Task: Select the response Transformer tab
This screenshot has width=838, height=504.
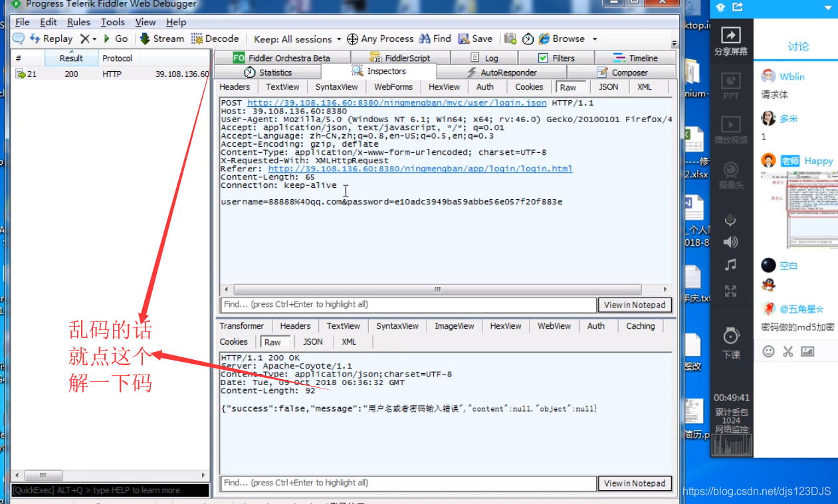Action: 242,326
